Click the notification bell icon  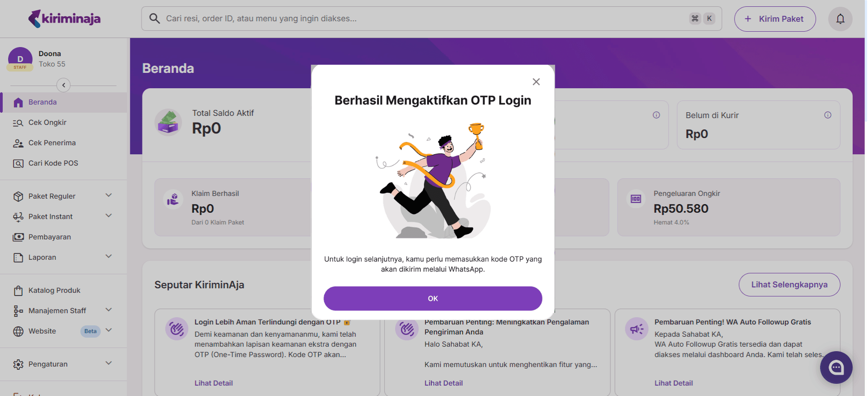coord(840,19)
